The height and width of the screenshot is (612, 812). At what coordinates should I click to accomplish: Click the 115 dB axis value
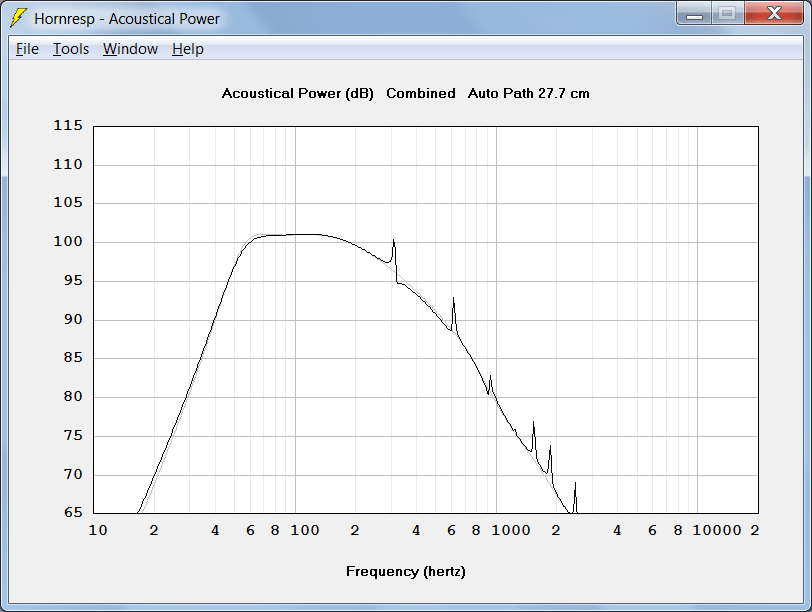tap(68, 125)
